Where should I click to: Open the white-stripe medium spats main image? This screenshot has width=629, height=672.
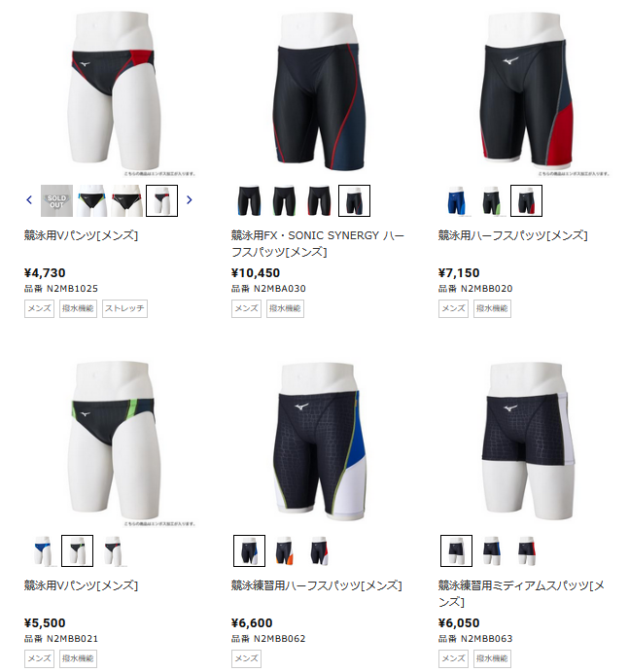[526, 442]
